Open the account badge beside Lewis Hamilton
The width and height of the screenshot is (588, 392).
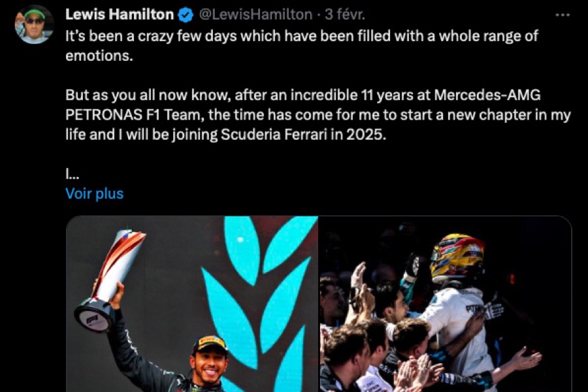[x=186, y=14]
